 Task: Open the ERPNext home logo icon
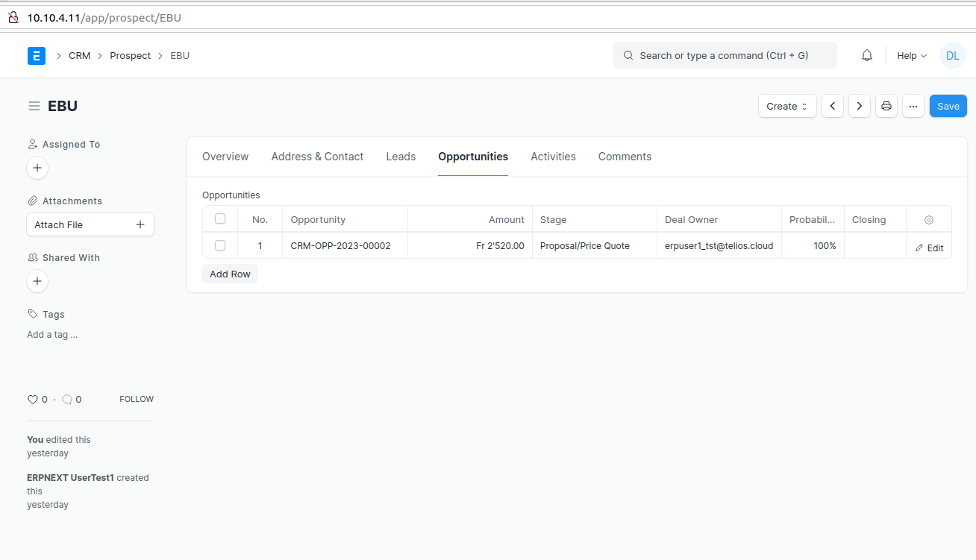[x=36, y=55]
